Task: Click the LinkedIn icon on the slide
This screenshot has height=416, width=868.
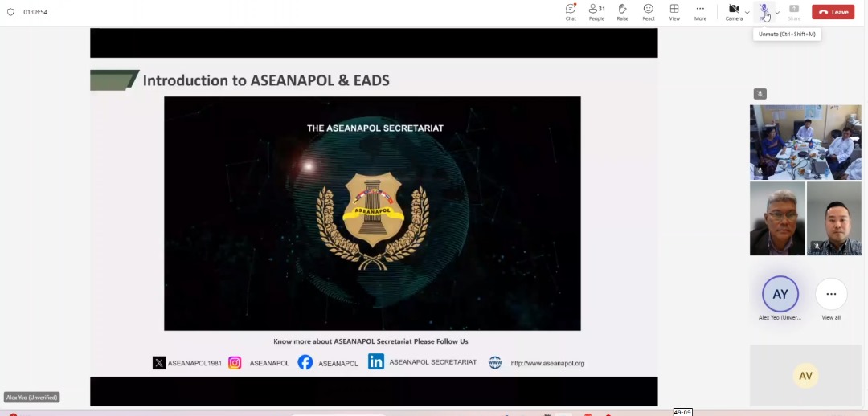Action: click(375, 362)
